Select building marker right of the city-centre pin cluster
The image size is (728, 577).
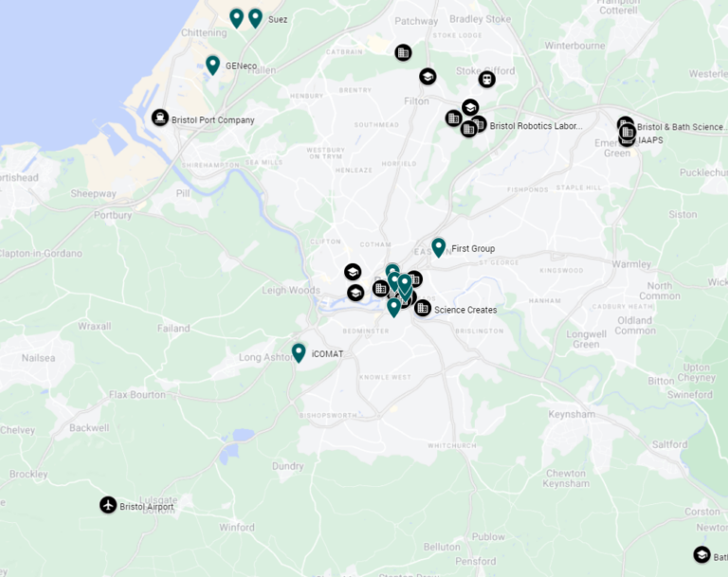pos(415,279)
